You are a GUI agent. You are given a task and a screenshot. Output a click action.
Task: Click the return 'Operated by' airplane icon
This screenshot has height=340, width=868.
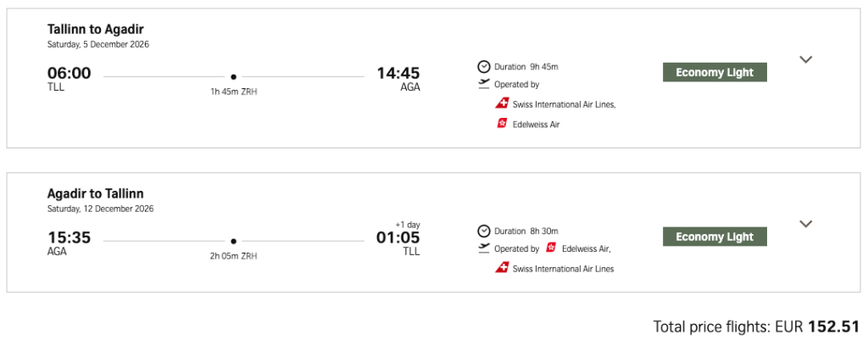coord(484,248)
